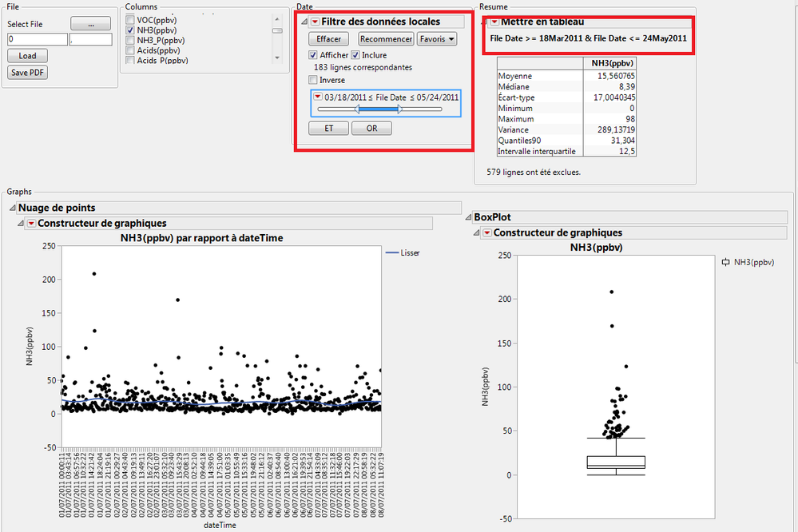Viewport: 798px width, 532px height.
Task: Click the highest outlier point near 208 in scatter plot
Action: pos(94,274)
